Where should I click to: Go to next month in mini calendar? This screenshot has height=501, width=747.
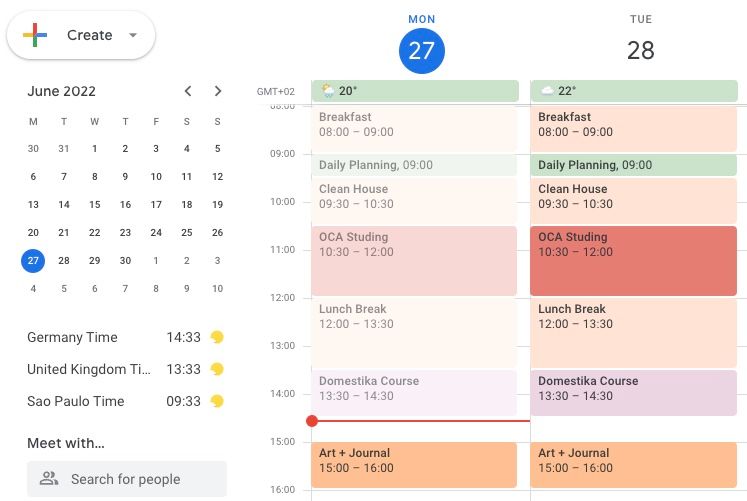point(218,91)
